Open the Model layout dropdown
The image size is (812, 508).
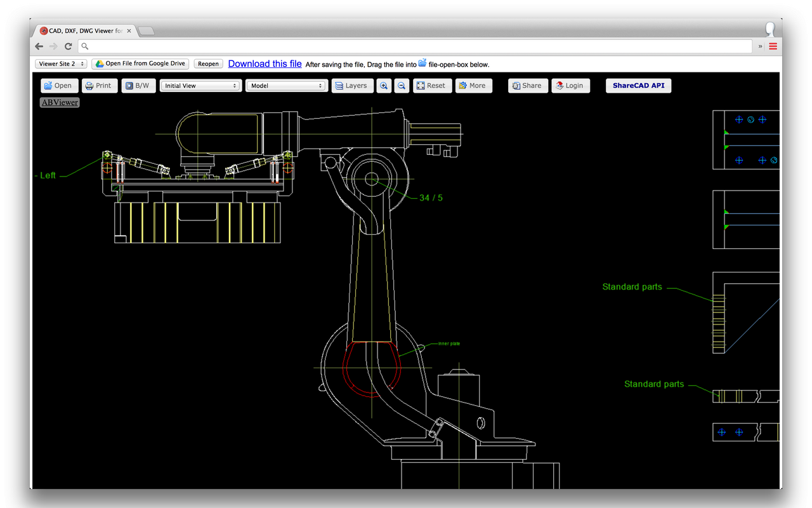click(286, 85)
